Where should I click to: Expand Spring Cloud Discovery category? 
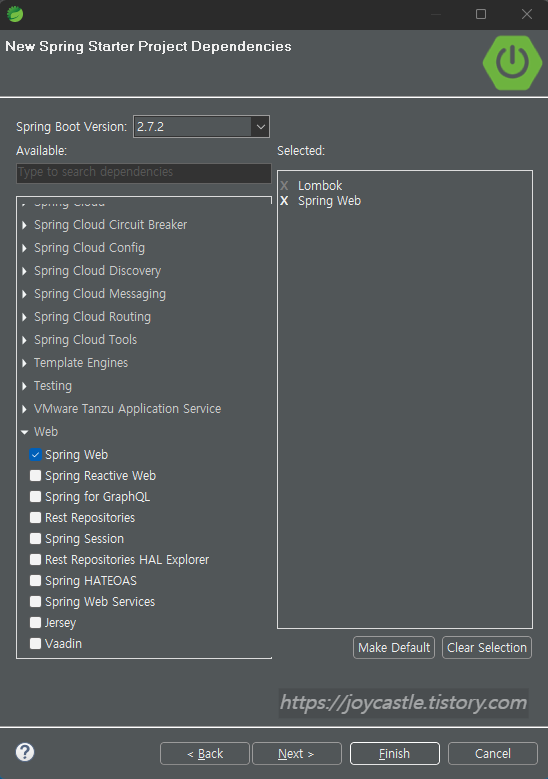pyautogui.click(x=24, y=271)
